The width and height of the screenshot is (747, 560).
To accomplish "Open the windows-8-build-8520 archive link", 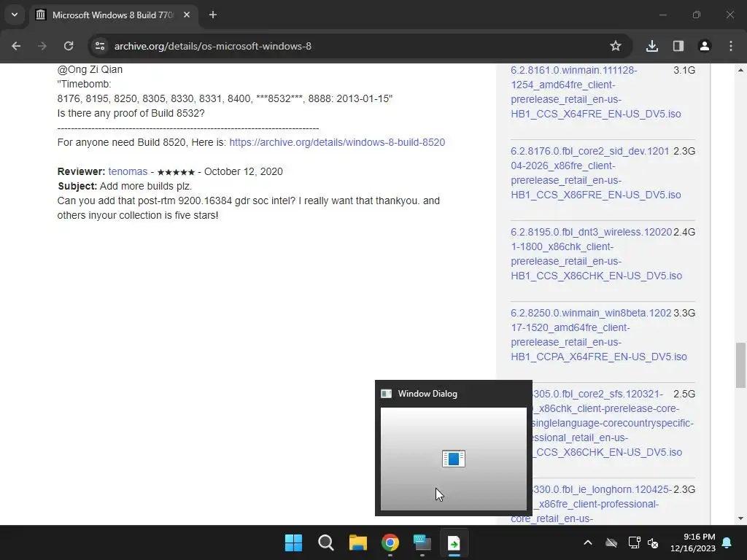I will (337, 142).
